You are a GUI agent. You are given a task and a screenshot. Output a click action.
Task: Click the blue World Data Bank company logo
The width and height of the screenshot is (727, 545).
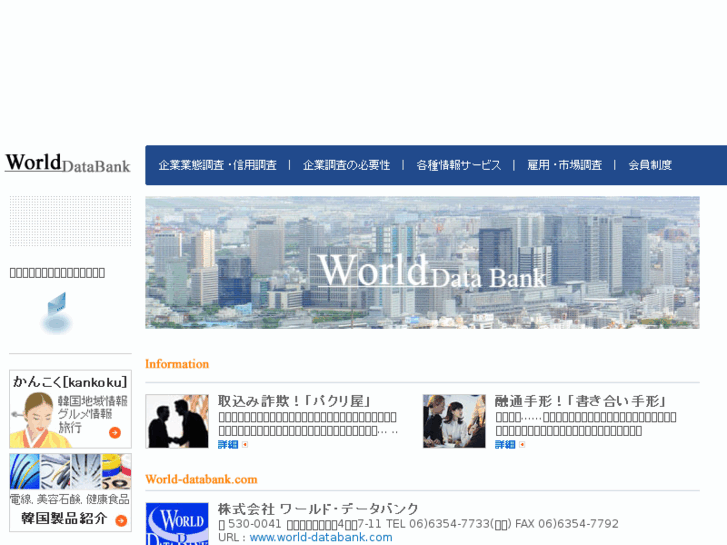coord(177,524)
